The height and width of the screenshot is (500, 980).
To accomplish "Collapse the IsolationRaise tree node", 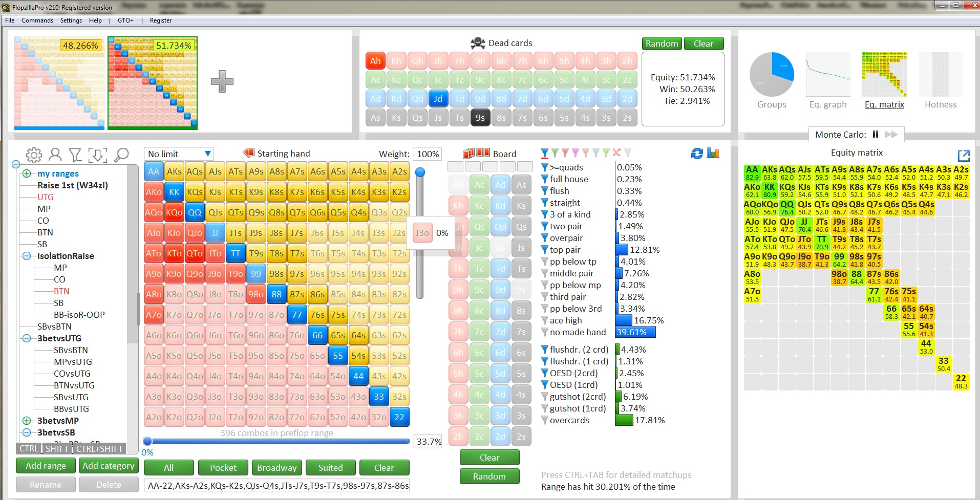I will pos(27,256).
